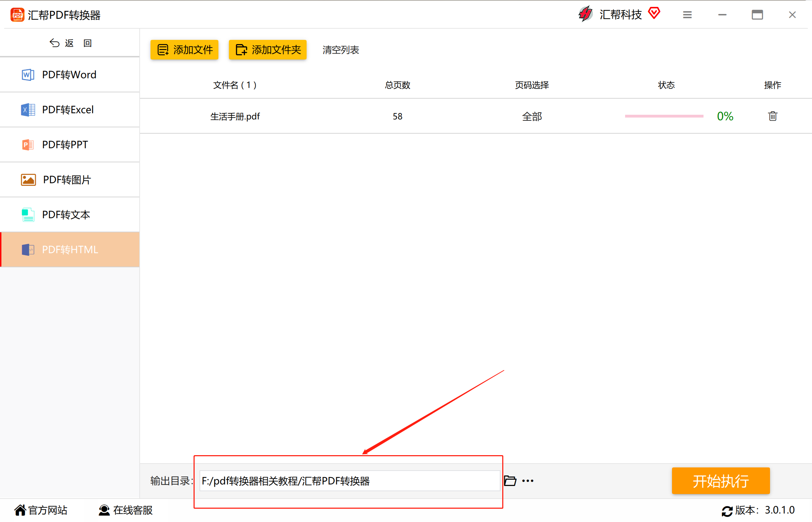Click the 汇帮科技 lightning brand icon
812x522 pixels.
tap(586, 14)
